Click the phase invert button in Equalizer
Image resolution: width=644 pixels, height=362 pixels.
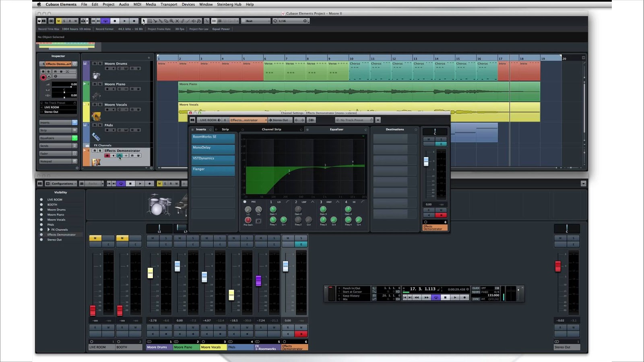tap(258, 221)
